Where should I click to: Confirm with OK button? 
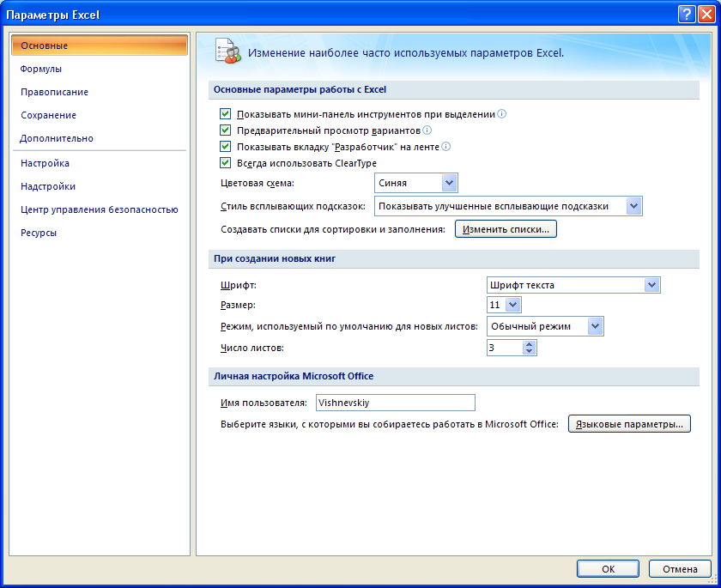(608, 569)
